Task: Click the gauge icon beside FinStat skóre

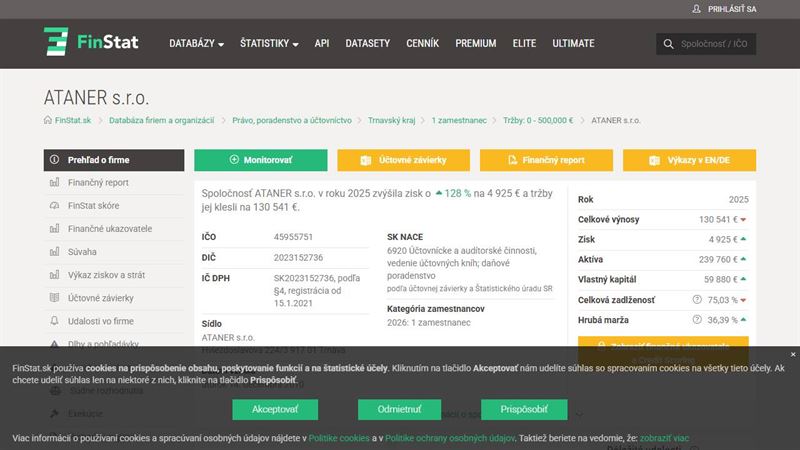Action: (x=55, y=205)
